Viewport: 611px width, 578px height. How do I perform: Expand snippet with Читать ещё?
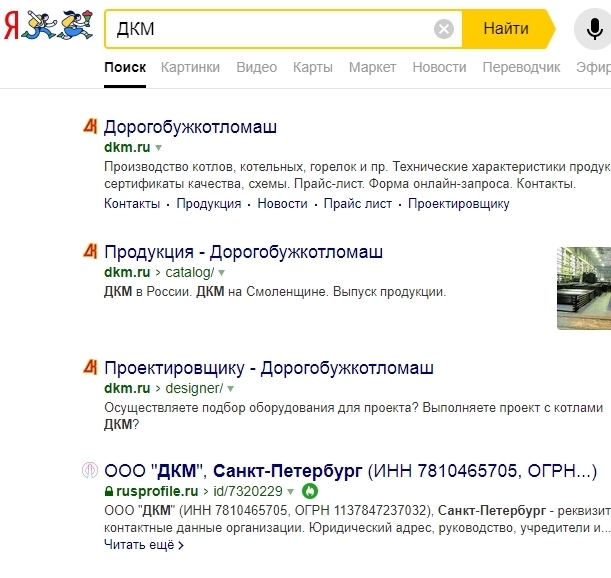(x=144, y=545)
